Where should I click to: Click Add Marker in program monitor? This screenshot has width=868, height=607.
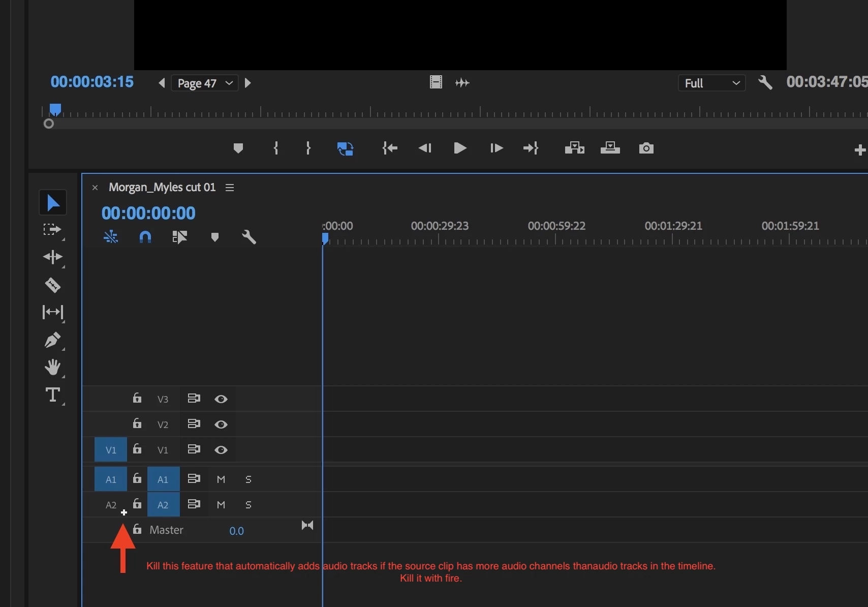pos(238,148)
